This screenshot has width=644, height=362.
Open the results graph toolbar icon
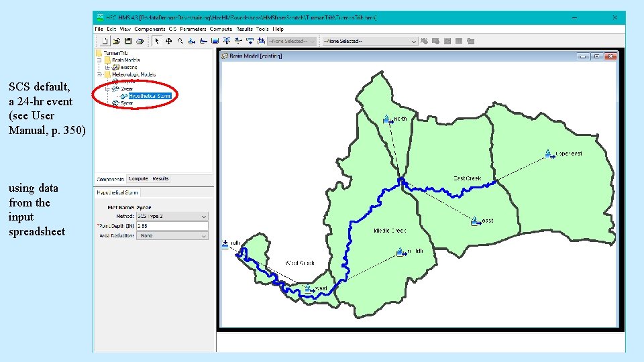[x=447, y=41]
